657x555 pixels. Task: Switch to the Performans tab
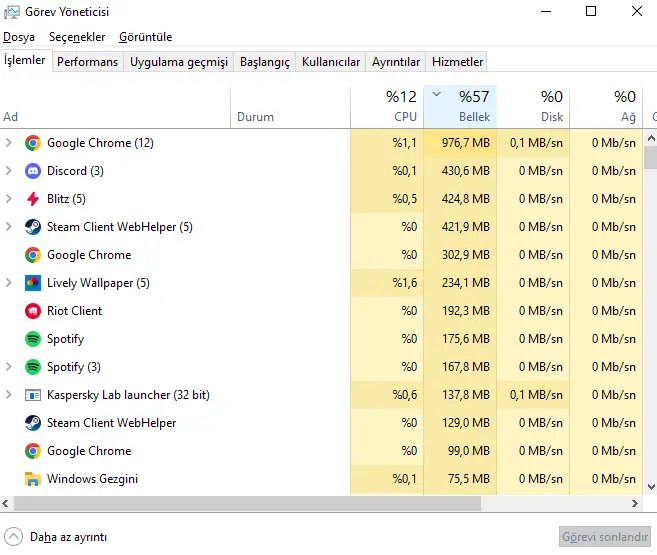88,62
